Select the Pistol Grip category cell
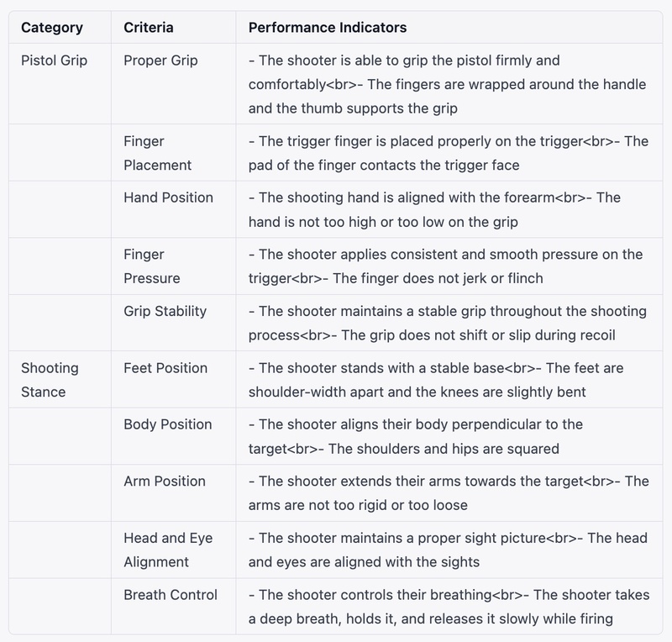This screenshot has width=672, height=642. [x=54, y=61]
